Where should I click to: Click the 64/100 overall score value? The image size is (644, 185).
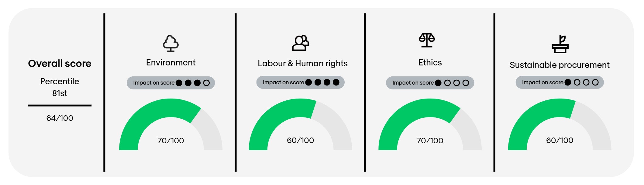click(x=60, y=118)
